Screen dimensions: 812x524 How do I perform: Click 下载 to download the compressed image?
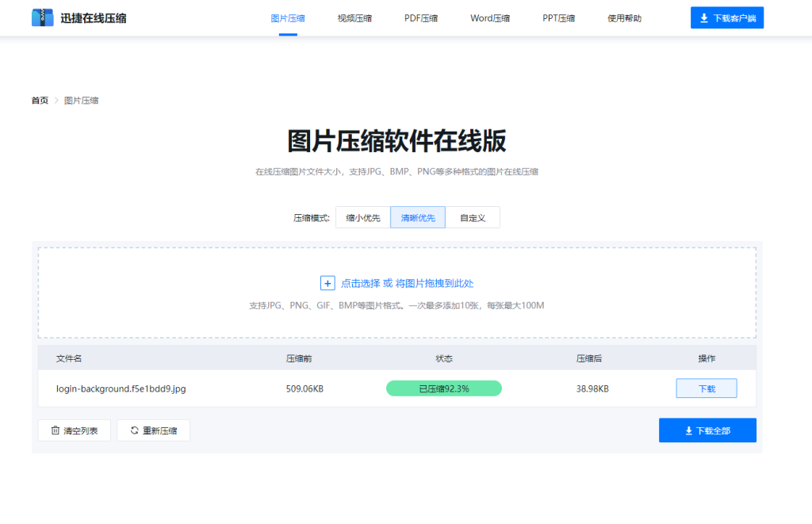coord(706,388)
